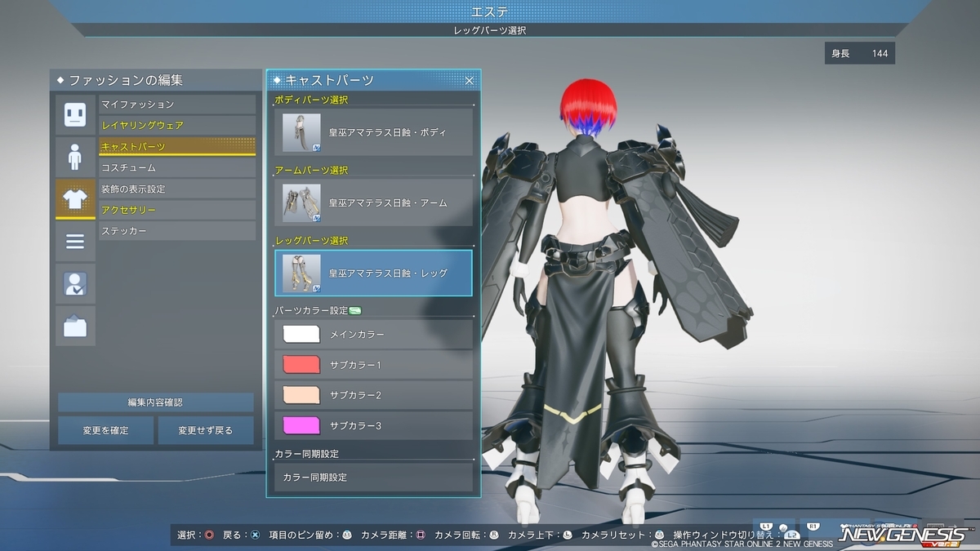Viewport: 980px width, 551px height.
Task: Open peach サブカラー2 color setting
Action: pyautogui.click(x=373, y=395)
